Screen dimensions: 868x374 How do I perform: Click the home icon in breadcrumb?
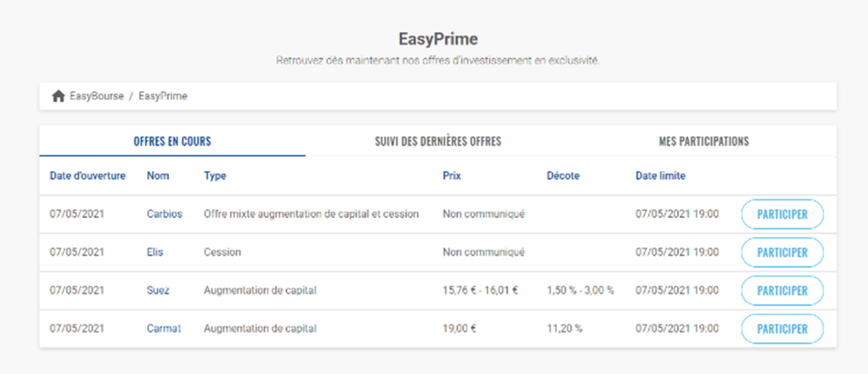tap(58, 96)
